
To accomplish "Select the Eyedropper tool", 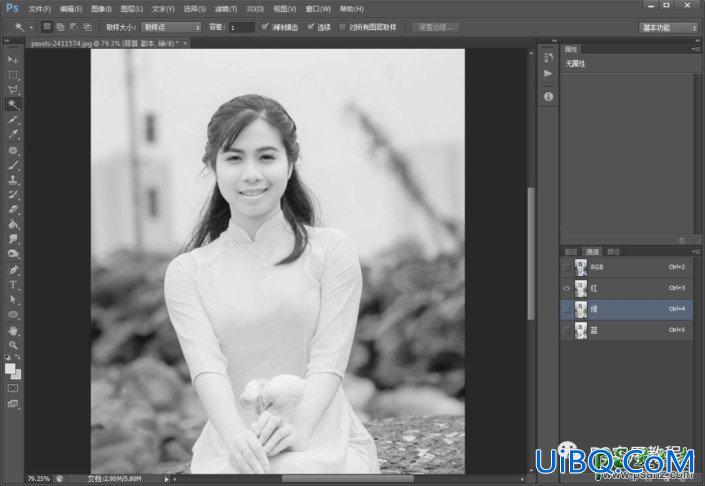I will coord(13,134).
